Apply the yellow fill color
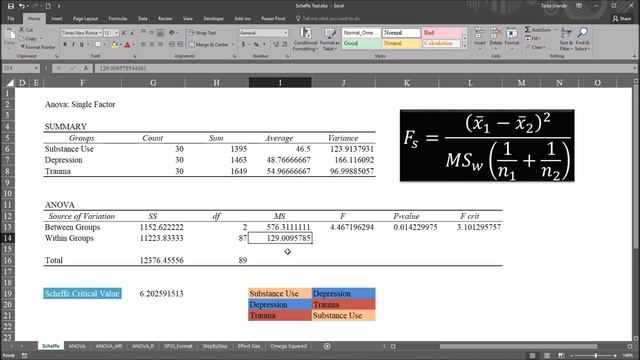Image resolution: width=640 pixels, height=360 pixels. click(114, 44)
